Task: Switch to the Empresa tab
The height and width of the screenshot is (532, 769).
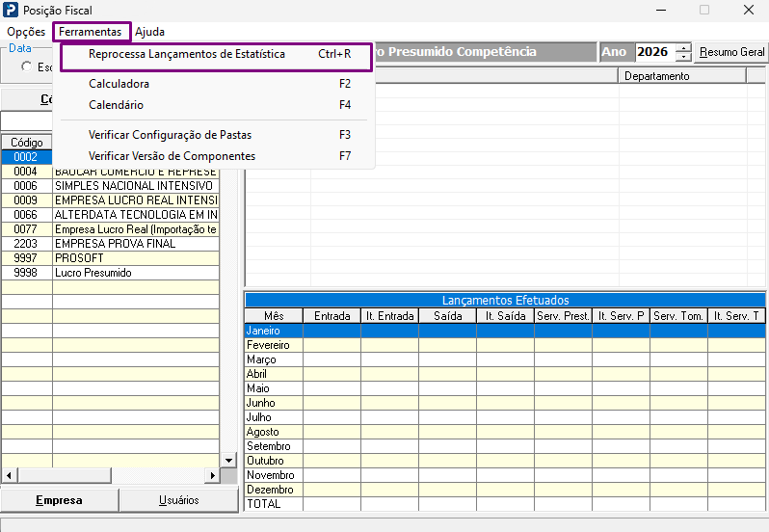Action: click(60, 500)
